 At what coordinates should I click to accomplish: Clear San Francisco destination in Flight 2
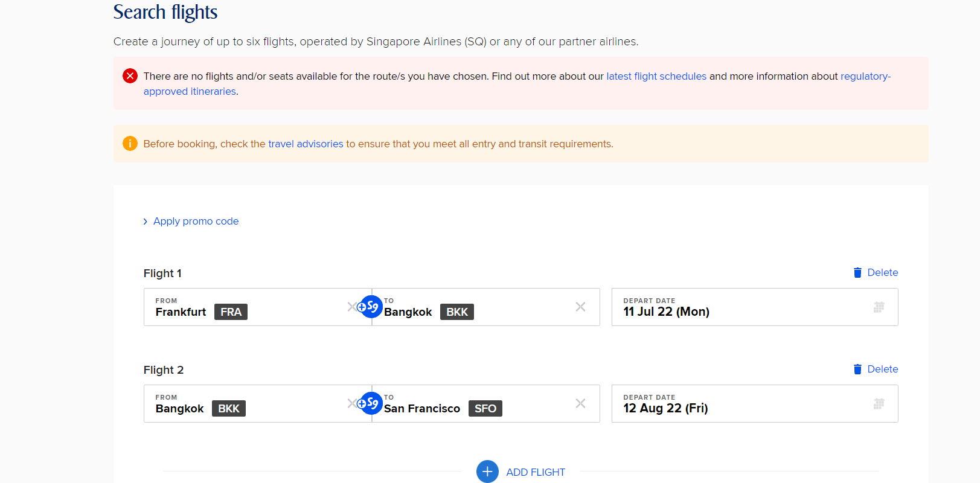580,403
